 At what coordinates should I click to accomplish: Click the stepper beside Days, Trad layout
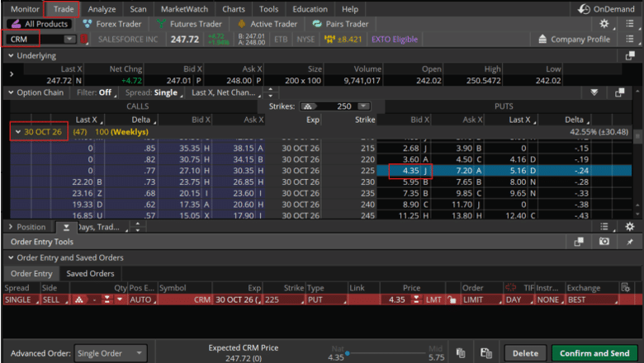pyautogui.click(x=138, y=227)
